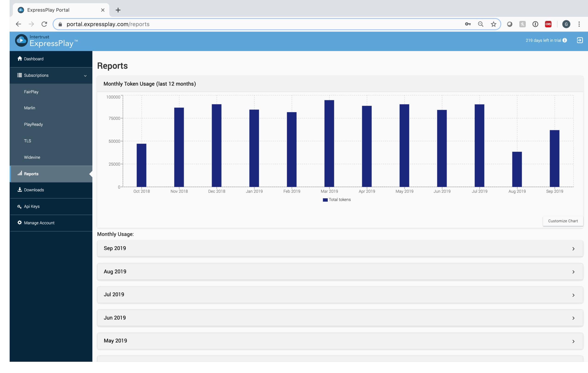Collapse the Subscriptions menu chevron
This screenshot has height=373, width=588.
[x=85, y=76]
